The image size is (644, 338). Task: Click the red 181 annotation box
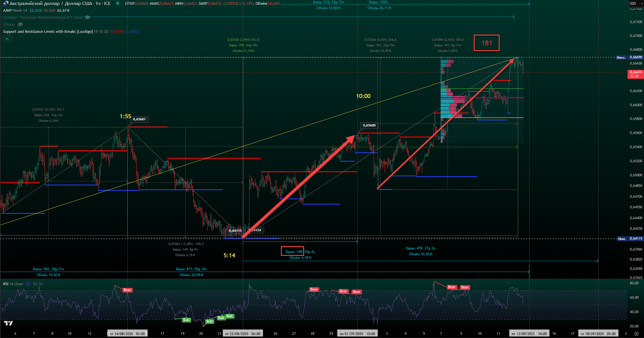point(486,43)
